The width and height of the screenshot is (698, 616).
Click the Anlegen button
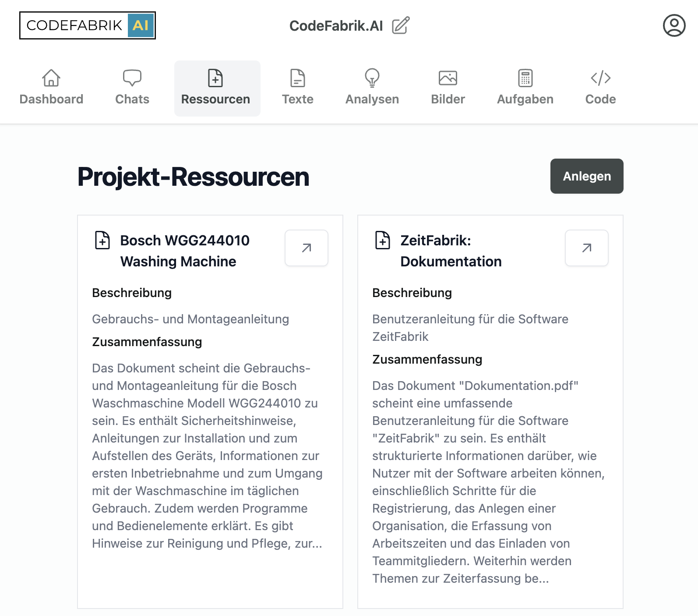tap(587, 176)
